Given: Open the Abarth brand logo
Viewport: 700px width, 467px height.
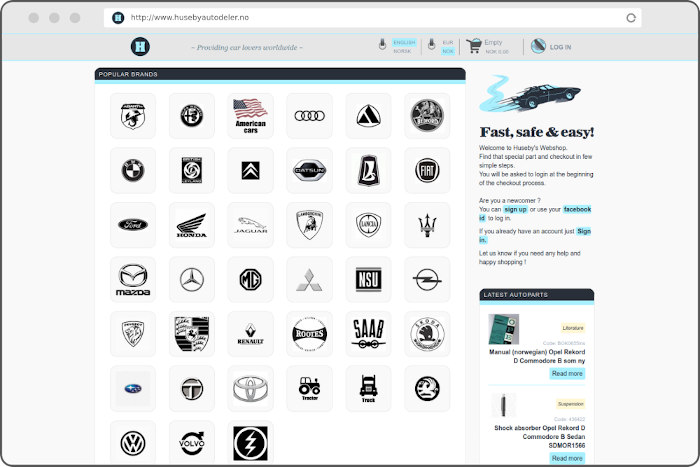Looking at the screenshot, I should click(x=133, y=116).
